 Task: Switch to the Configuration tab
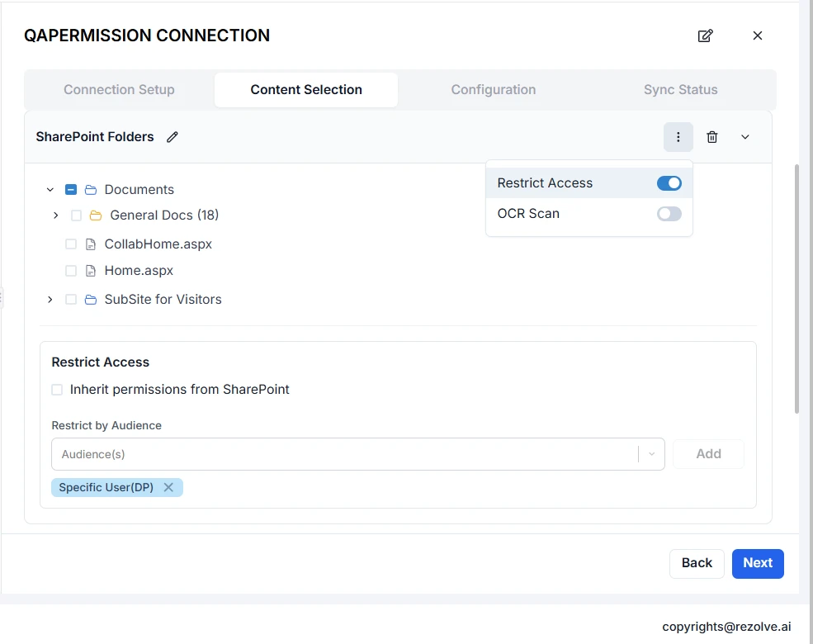tap(493, 90)
